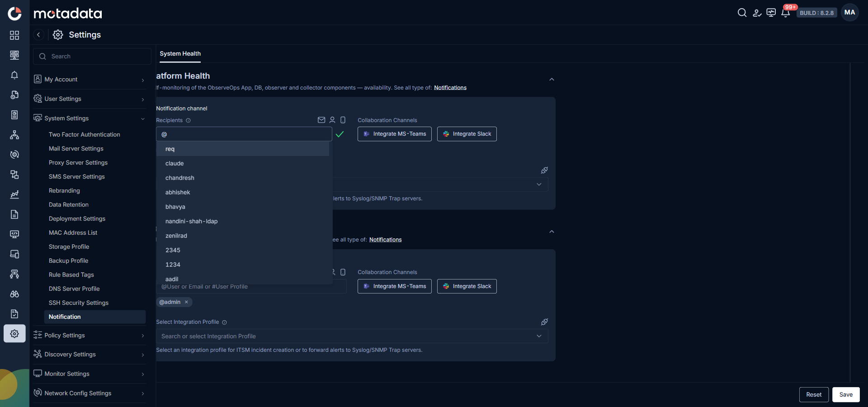Open the upper integration profile dropdown arrow
Viewport: 868px width, 407px height.
pos(539,185)
